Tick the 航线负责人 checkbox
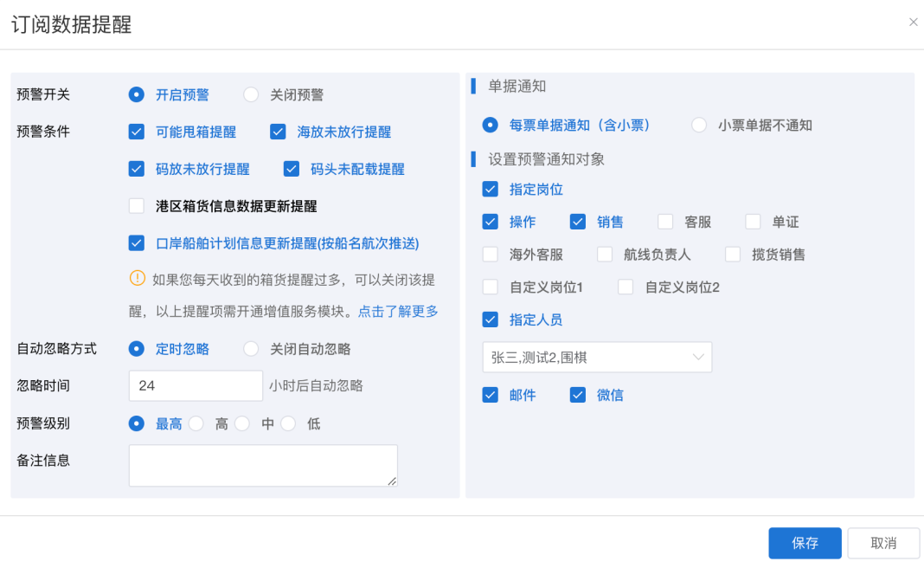924x568 pixels. 605,255
